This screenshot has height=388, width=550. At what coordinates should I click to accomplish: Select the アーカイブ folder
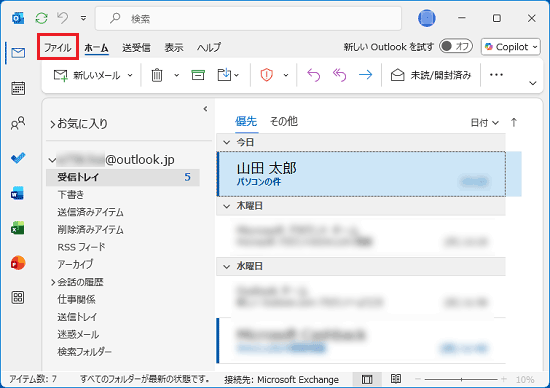pos(75,264)
